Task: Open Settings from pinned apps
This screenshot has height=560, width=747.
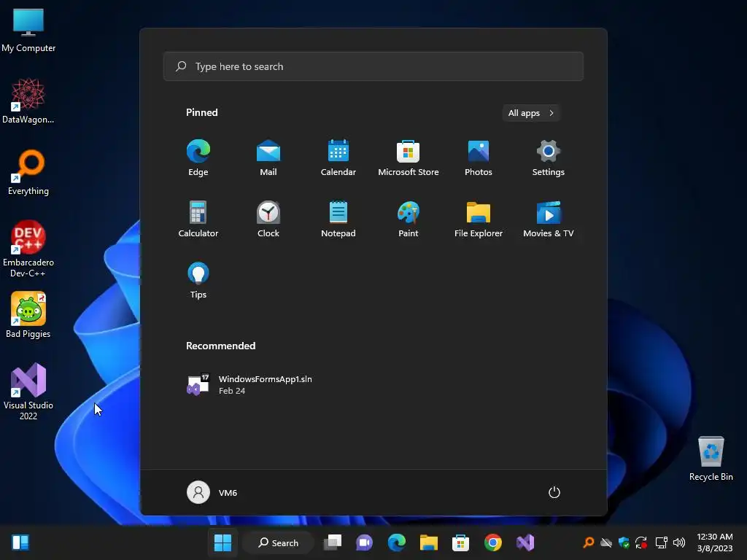Action: pyautogui.click(x=549, y=157)
